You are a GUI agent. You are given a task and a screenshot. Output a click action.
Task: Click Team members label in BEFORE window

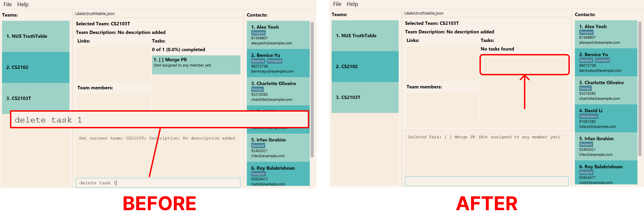coord(95,88)
